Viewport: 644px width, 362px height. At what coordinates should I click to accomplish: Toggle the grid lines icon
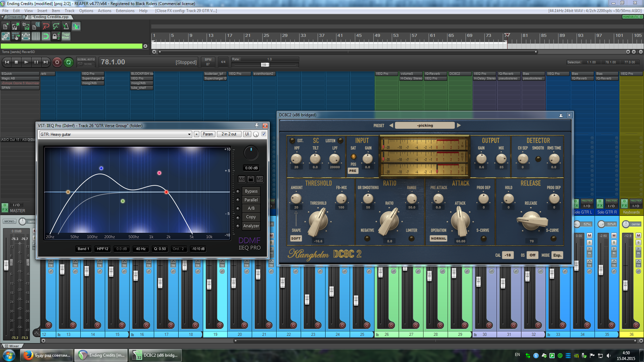36,36
